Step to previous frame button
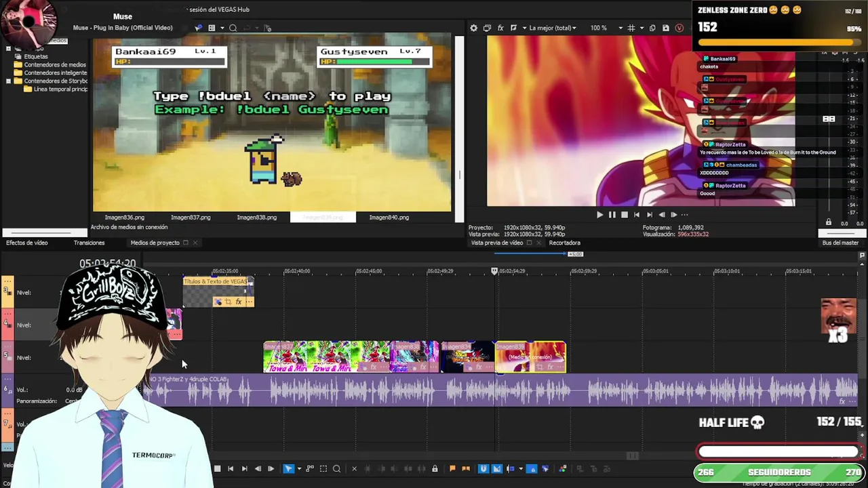 coord(258,468)
